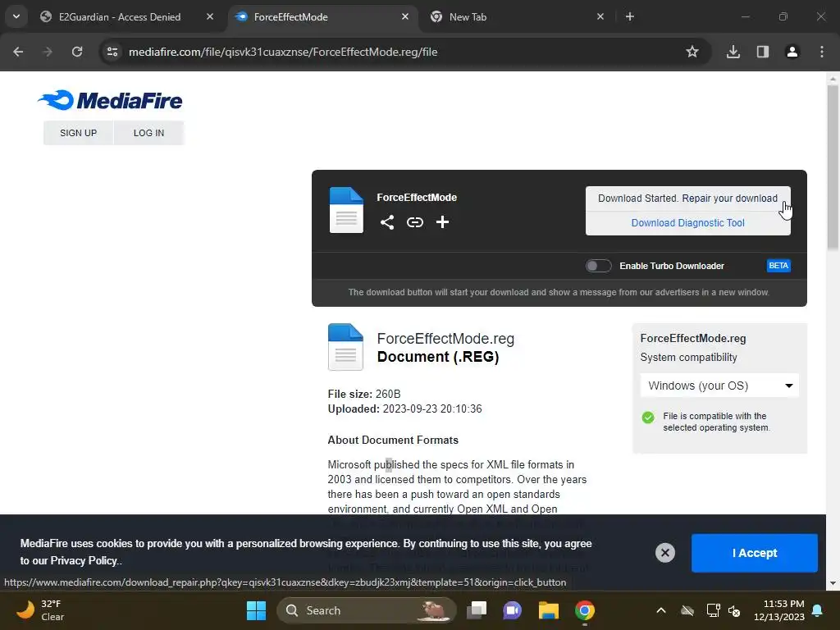Open the weather widget showing 32°F
The height and width of the screenshot is (630, 840).
click(x=41, y=610)
